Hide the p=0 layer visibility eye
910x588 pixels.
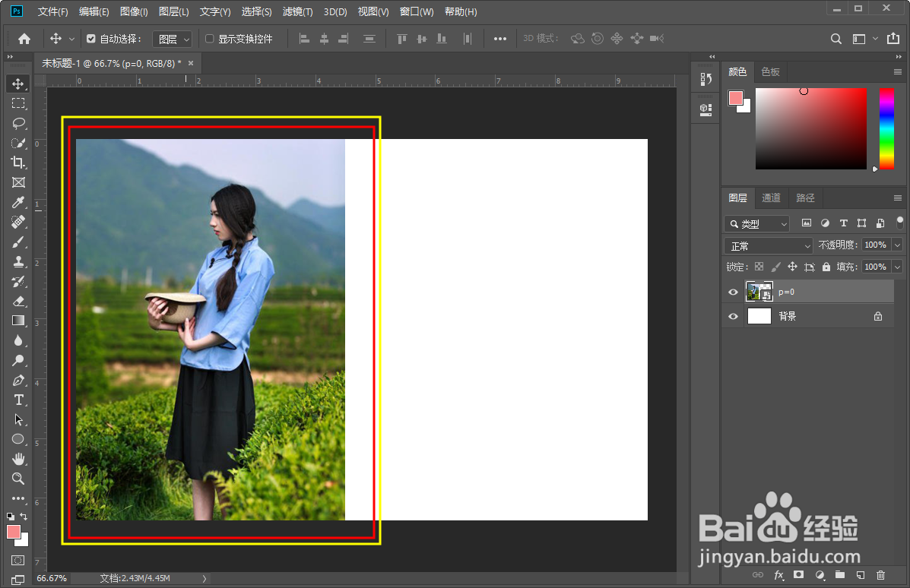pos(732,292)
